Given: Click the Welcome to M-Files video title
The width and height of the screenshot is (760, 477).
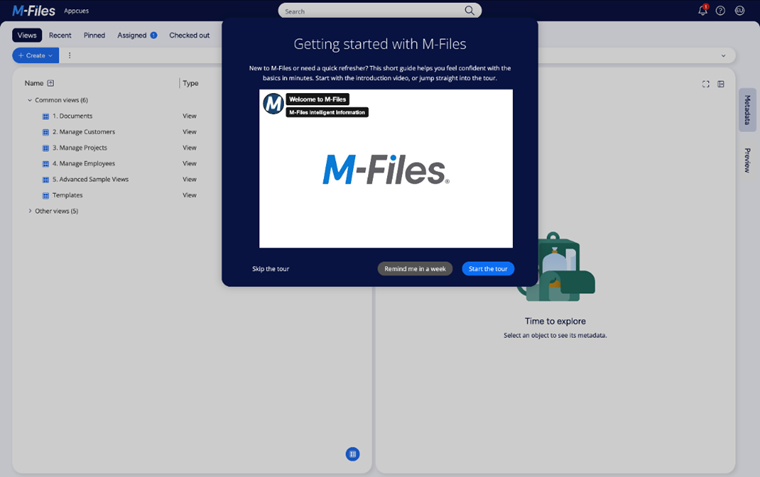Looking at the screenshot, I should click(317, 99).
